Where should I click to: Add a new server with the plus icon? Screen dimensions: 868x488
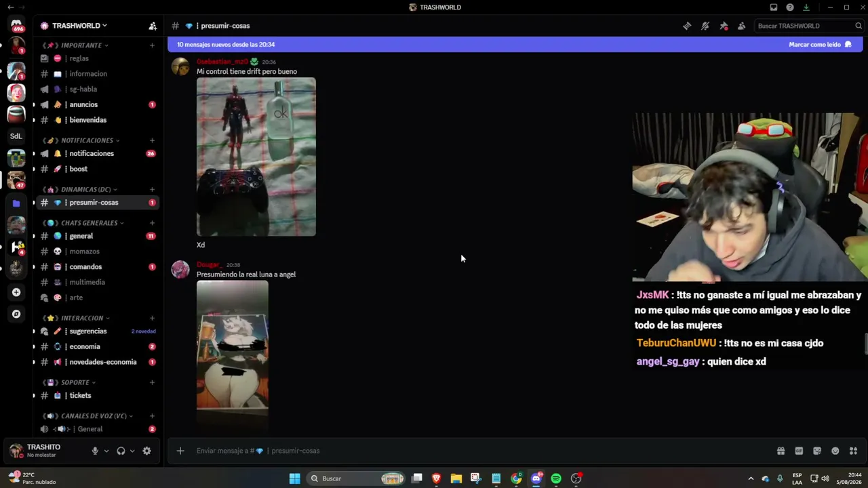tap(16, 292)
